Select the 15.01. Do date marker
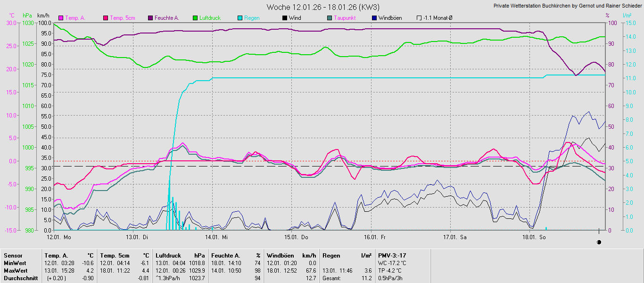644x283 pixels. tap(296, 237)
